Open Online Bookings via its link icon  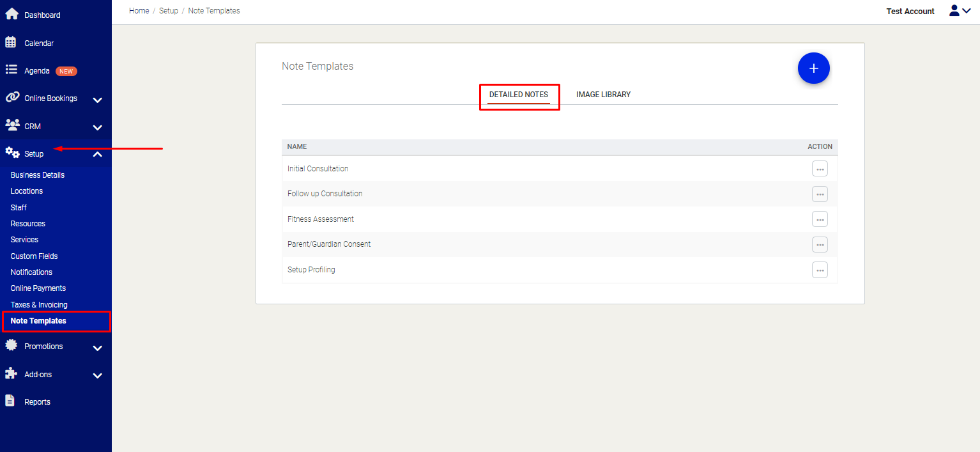[11, 98]
